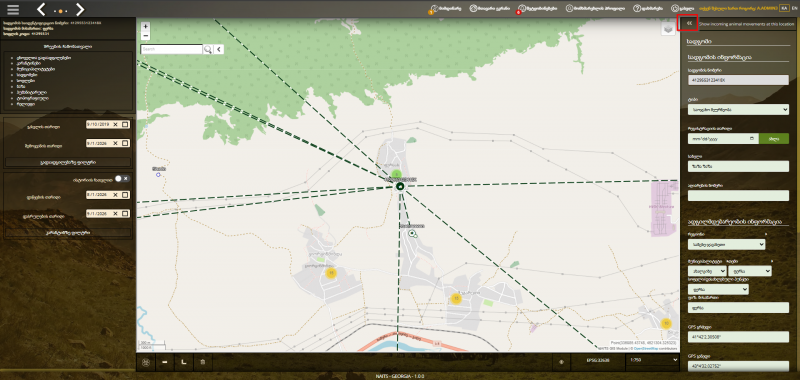800x380 pixels.
Task: Open the 1:750 map scale dropdown
Action: click(654, 360)
